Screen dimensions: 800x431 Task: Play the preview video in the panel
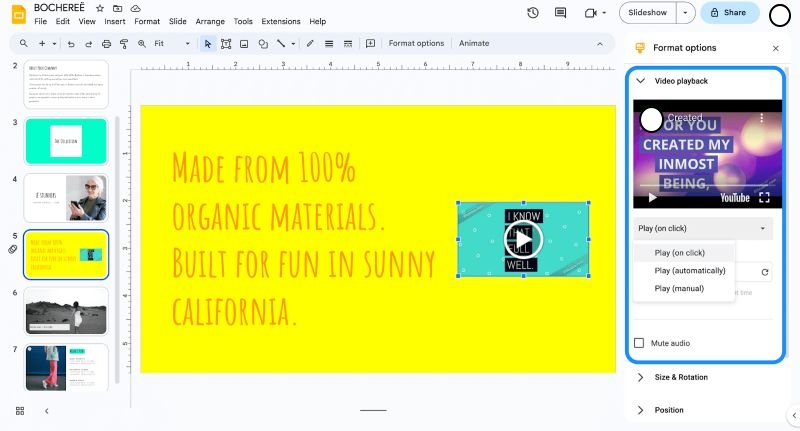click(652, 198)
